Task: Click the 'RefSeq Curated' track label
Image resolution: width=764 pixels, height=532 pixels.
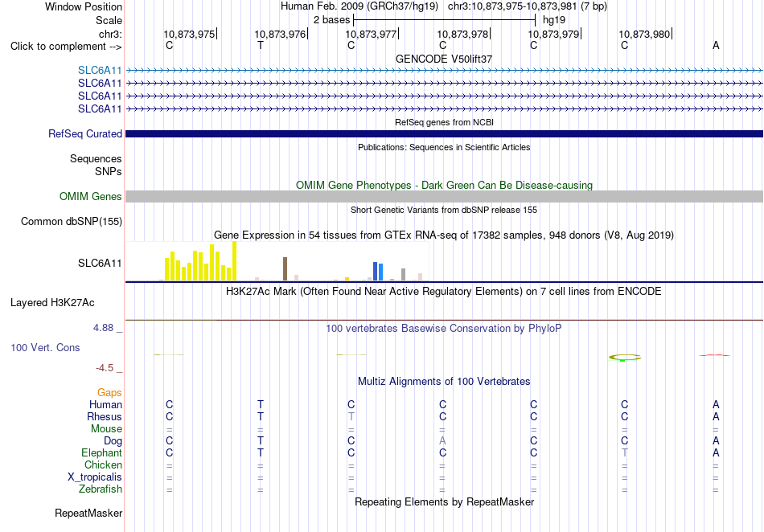Action: tap(84, 134)
